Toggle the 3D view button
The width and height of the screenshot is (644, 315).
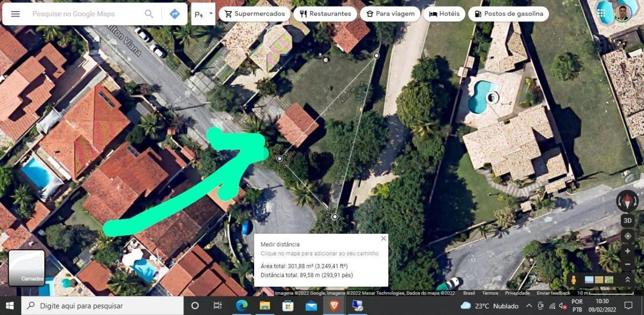tap(627, 221)
